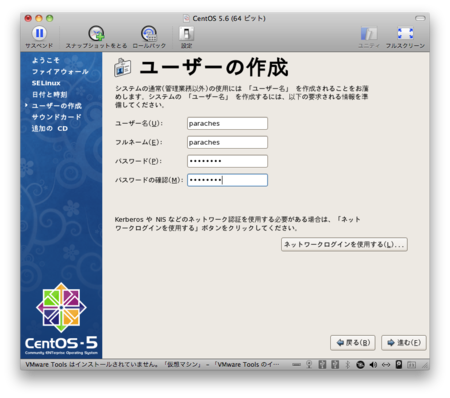Click the sound speaker status bar icon
Image resolution: width=450 pixels, height=398 pixels.
click(373, 365)
